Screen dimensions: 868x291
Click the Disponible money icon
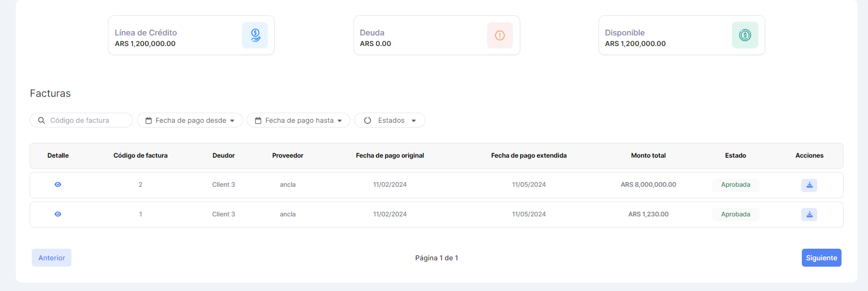[x=745, y=35]
